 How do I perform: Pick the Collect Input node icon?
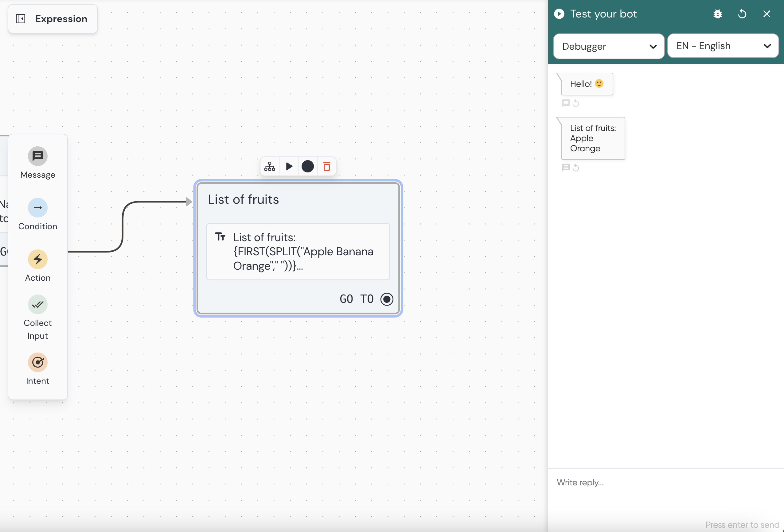[x=37, y=304]
